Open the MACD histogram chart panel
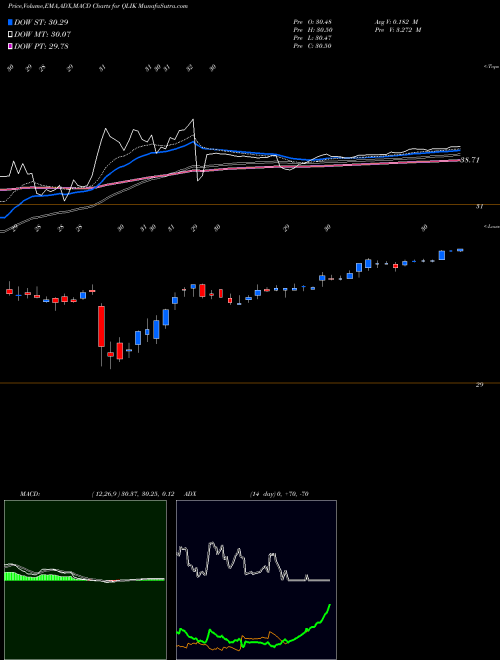 85,580
